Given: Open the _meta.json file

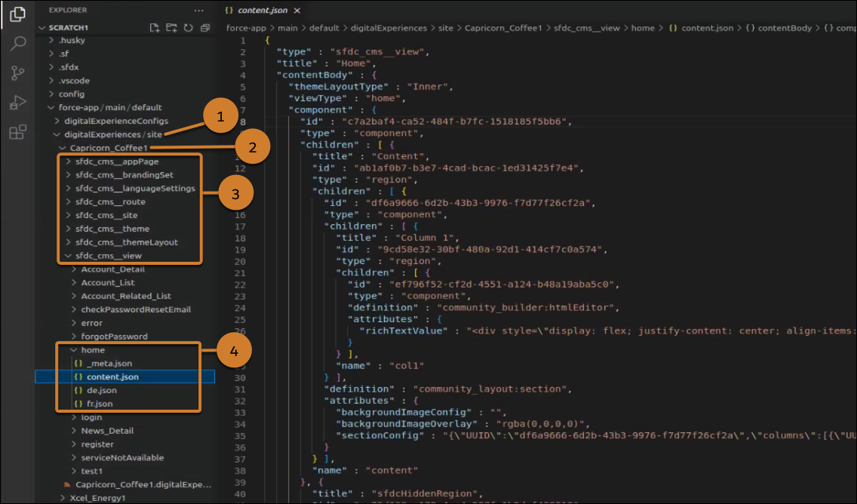Looking at the screenshot, I should [x=109, y=364].
